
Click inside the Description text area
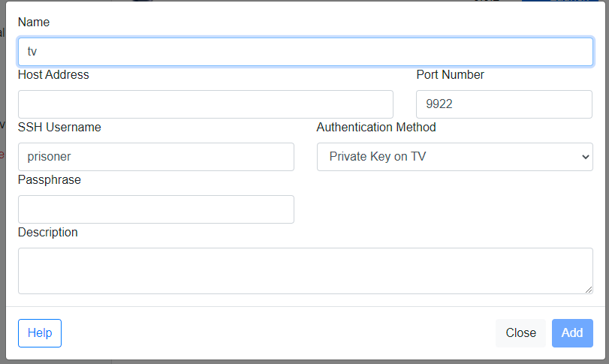tap(306, 271)
